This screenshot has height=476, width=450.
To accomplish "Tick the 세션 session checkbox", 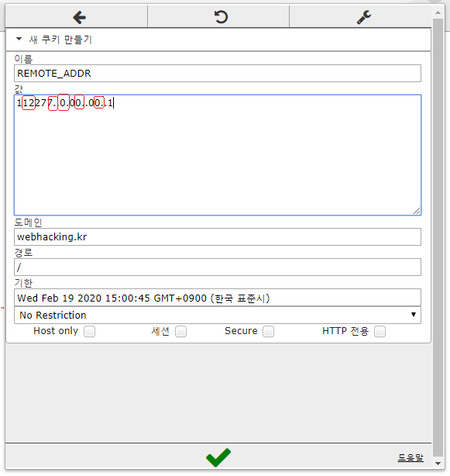I will [x=181, y=331].
